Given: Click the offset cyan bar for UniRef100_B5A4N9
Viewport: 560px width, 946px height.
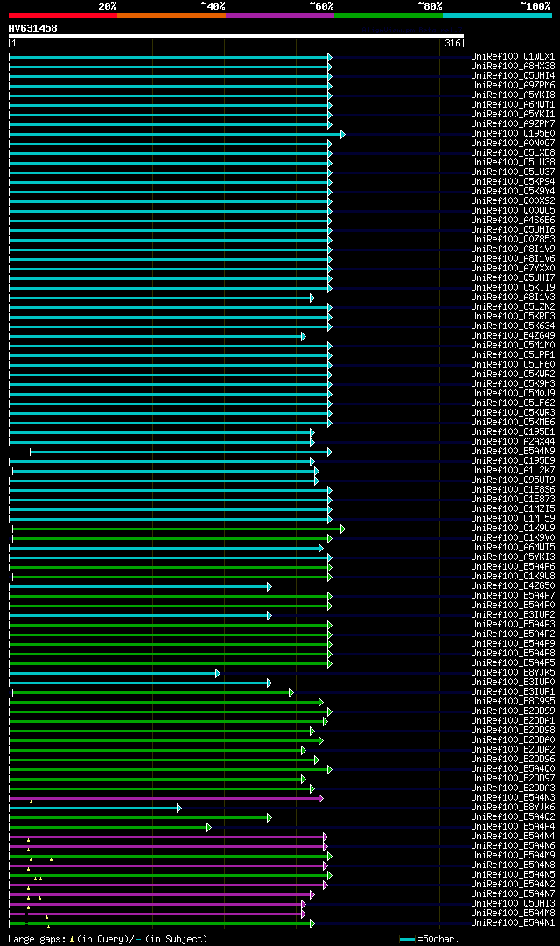Looking at the screenshot, I should (x=179, y=452).
